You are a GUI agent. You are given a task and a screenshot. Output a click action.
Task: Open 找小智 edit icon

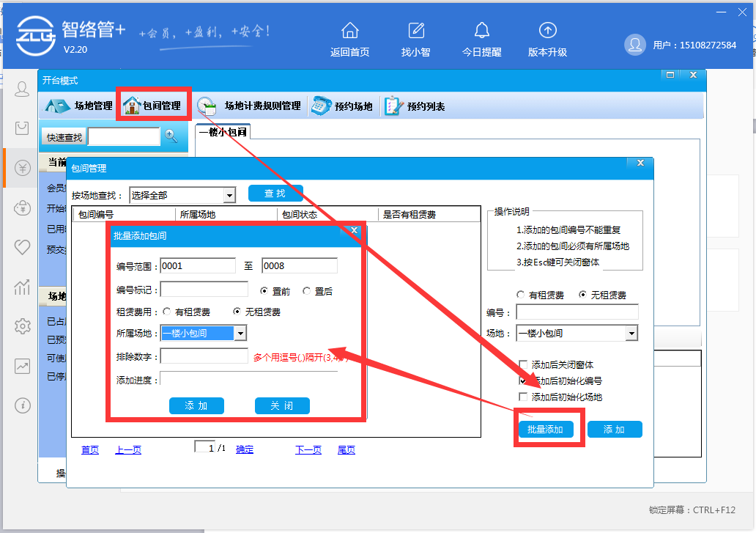tap(416, 31)
